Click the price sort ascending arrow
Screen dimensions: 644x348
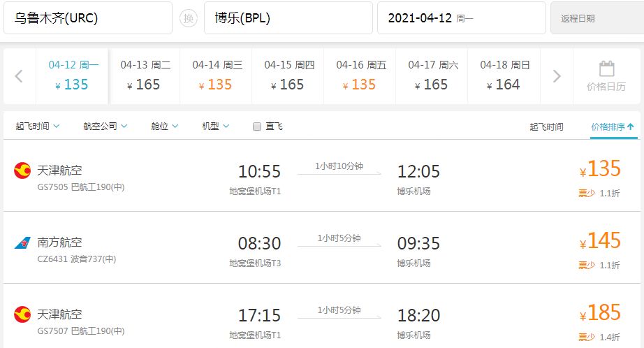point(631,126)
